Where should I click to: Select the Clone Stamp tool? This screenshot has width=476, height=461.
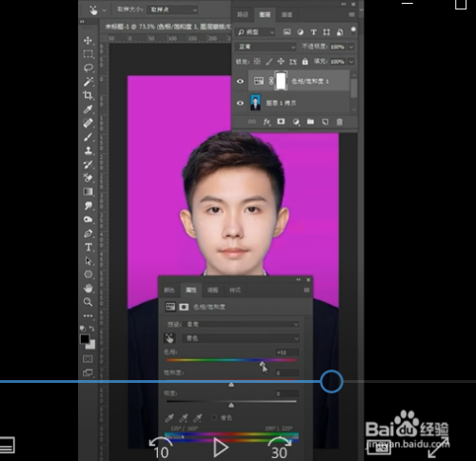[x=89, y=150]
